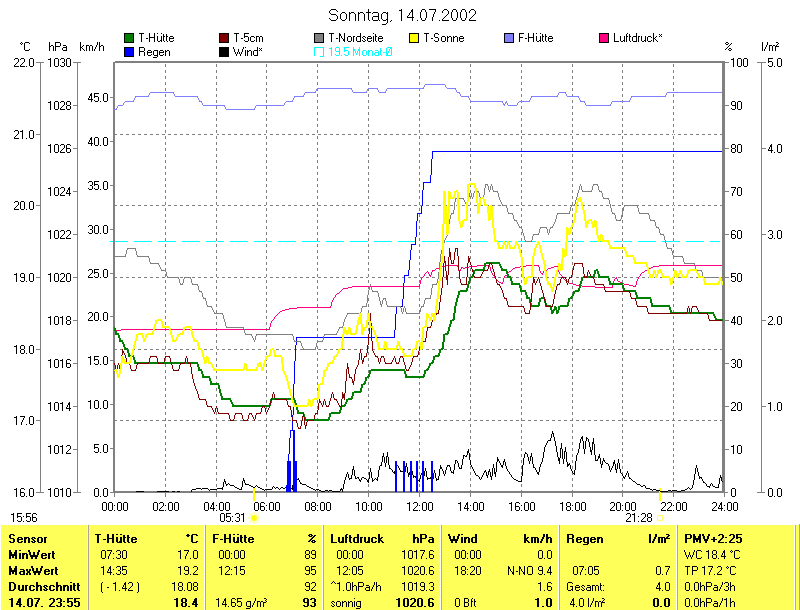Click the dark red T-5cm legend swatch
The image size is (800, 610).
pos(224,38)
